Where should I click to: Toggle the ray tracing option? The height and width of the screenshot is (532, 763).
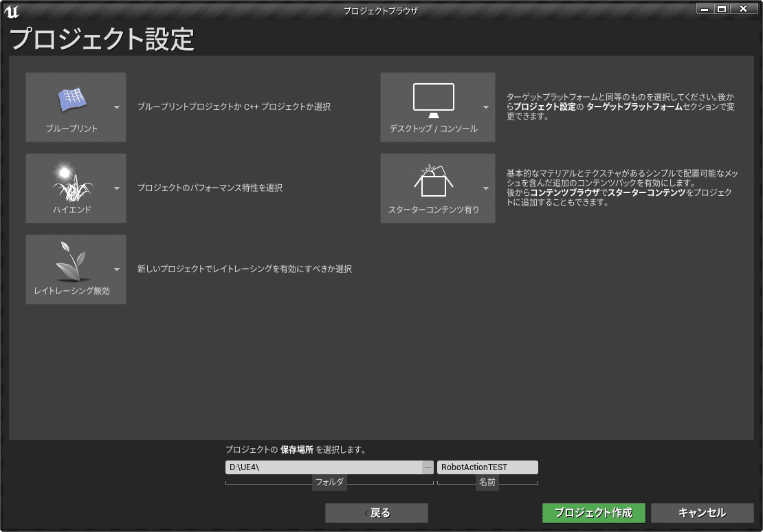tap(118, 269)
